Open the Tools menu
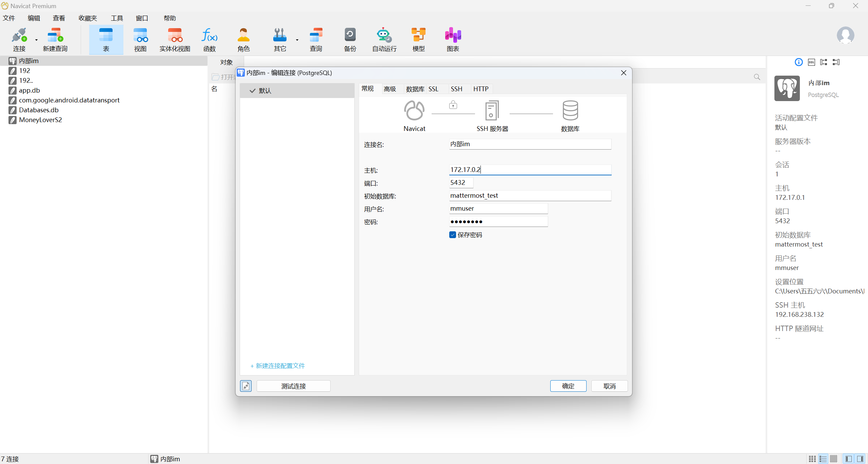Image resolution: width=868 pixels, height=464 pixels. (x=117, y=18)
